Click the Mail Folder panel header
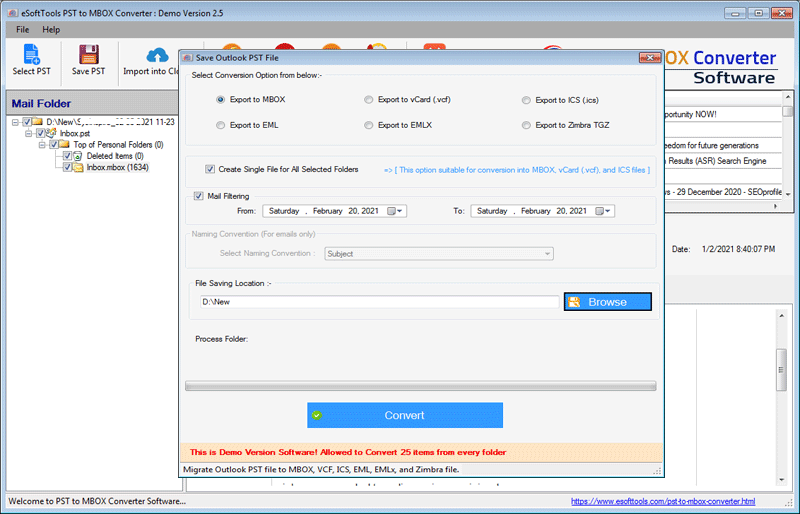This screenshot has height=514, width=800. [x=92, y=103]
